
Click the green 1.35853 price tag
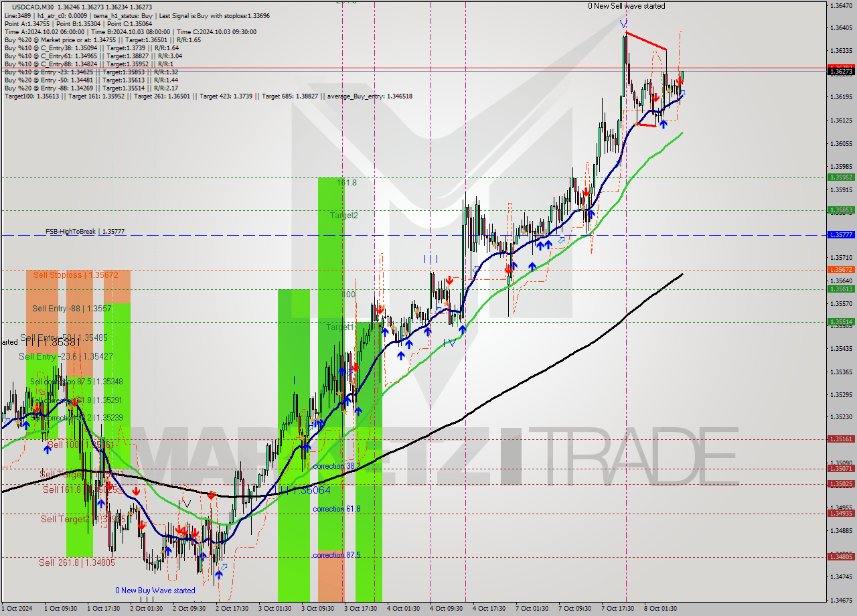[x=841, y=210]
